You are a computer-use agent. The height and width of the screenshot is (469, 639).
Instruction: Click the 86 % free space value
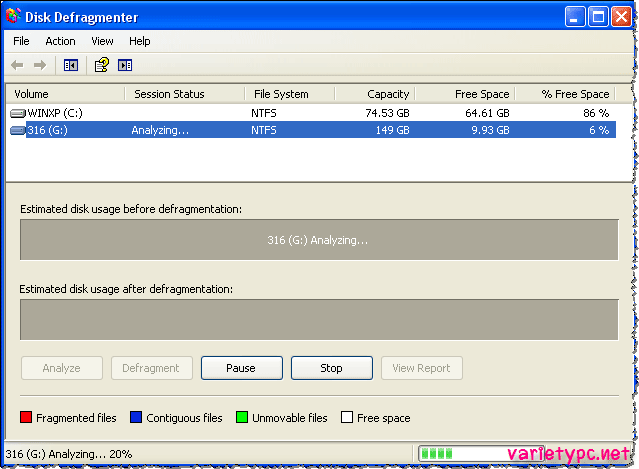point(596,113)
